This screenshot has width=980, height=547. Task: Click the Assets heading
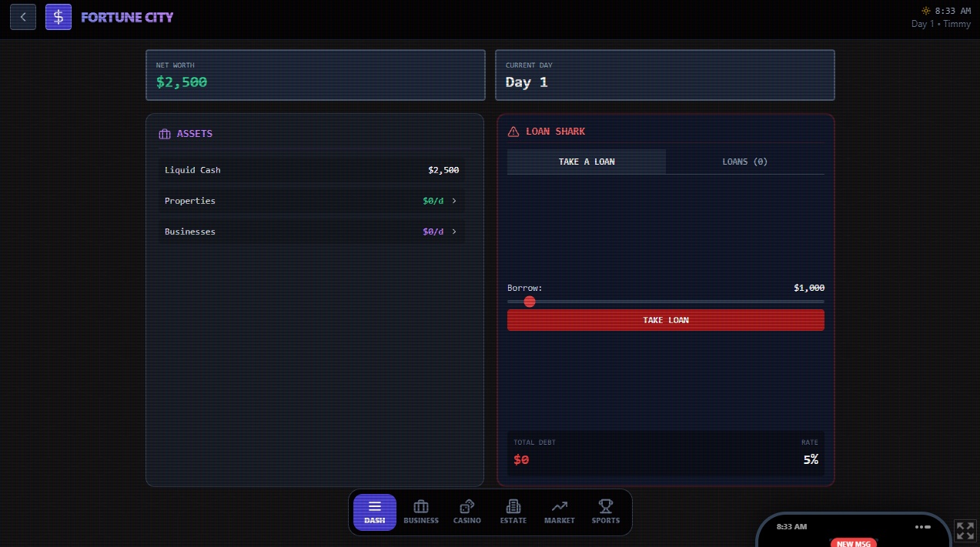point(195,134)
